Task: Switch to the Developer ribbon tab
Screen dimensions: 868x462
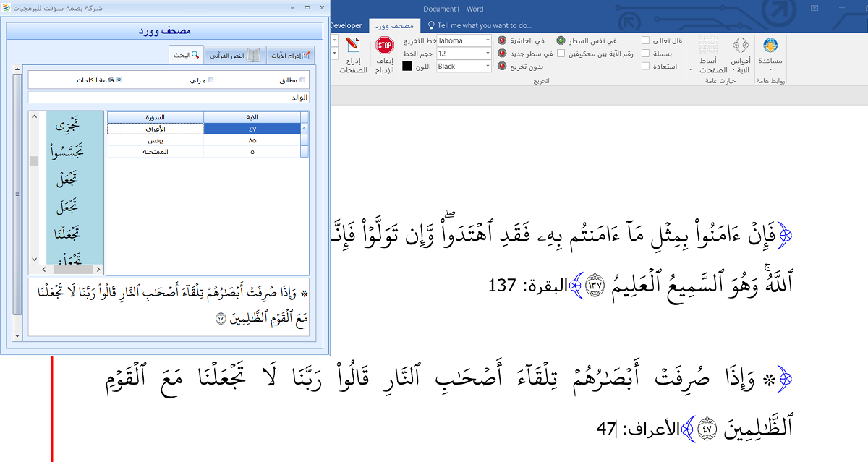Action: pos(346,25)
